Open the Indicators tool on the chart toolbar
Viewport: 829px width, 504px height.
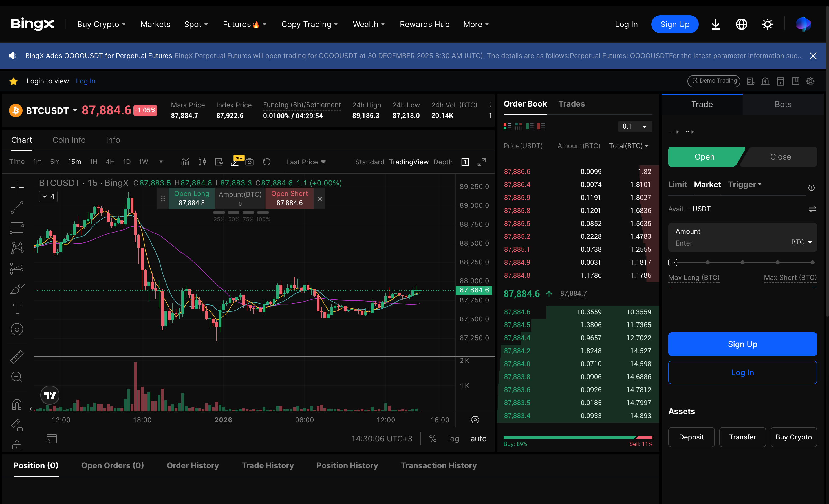point(185,162)
